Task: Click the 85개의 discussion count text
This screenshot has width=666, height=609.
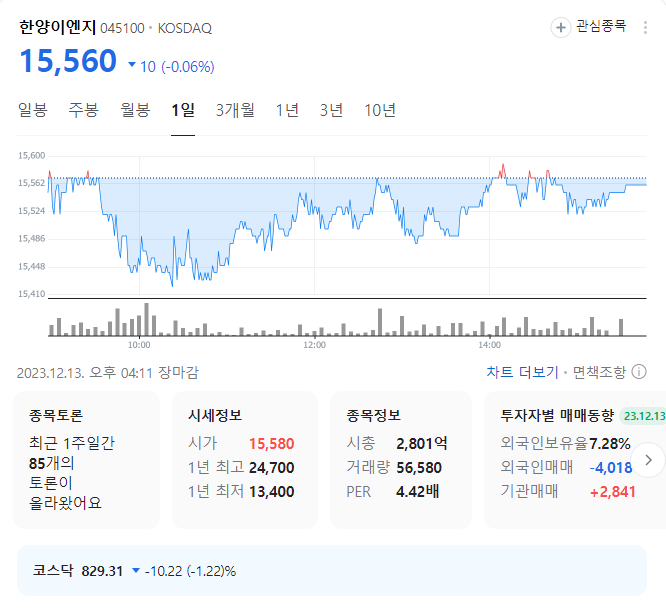Action: pyautogui.click(x=51, y=463)
